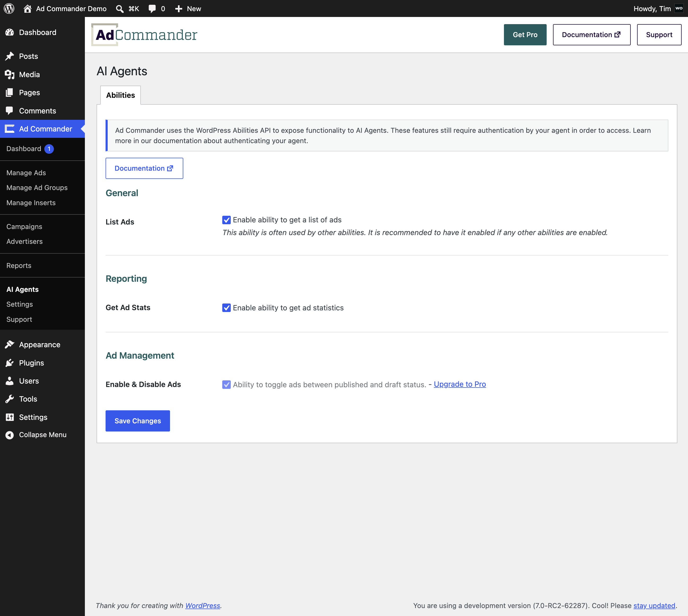Screen dimensions: 688x616
Task: Open Manage Ad Groups submenu item
Action: [x=37, y=187]
